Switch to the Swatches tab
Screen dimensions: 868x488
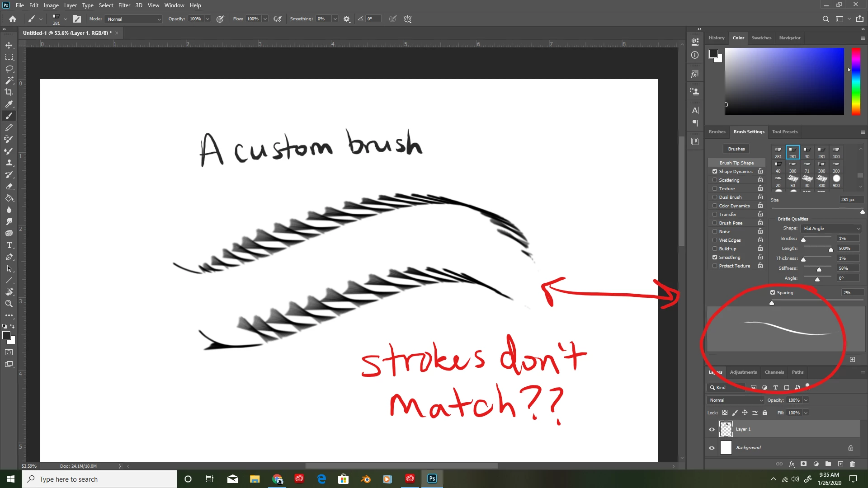761,38
